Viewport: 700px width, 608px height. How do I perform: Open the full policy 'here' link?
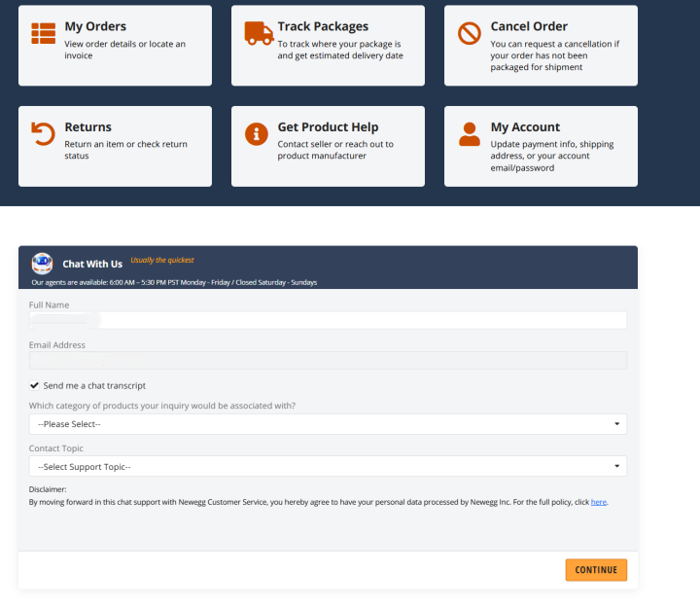[599, 502]
